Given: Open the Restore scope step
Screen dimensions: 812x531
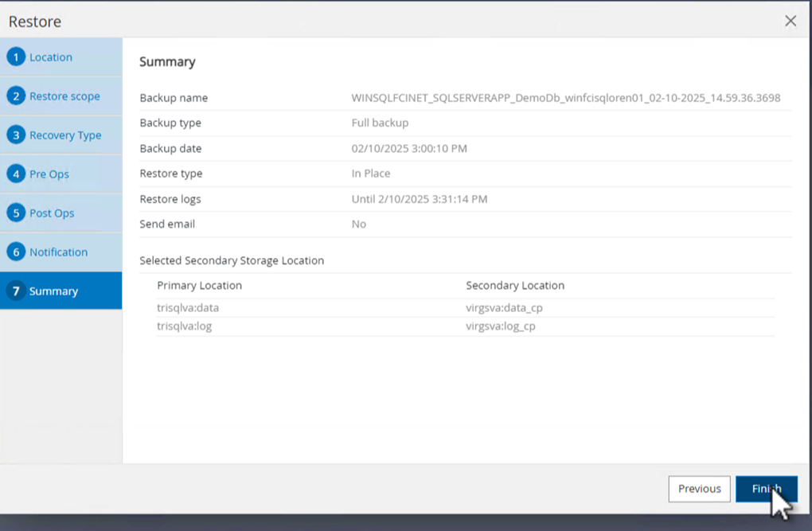Looking at the screenshot, I should 61,96.
